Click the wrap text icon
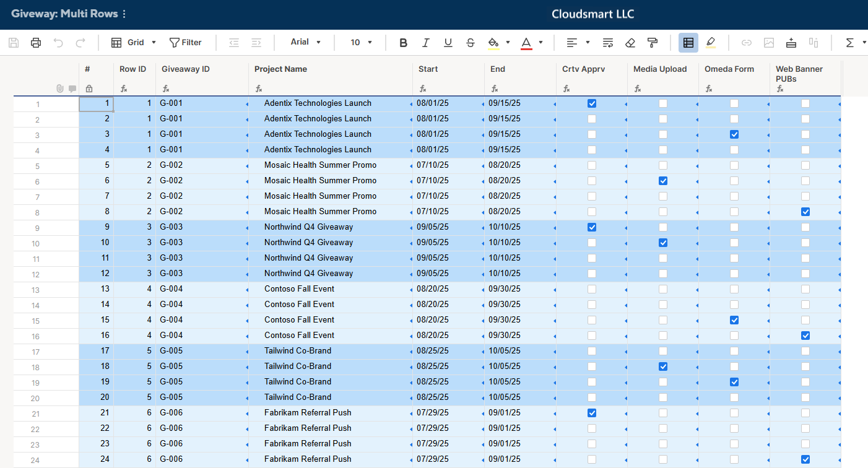 coord(608,43)
